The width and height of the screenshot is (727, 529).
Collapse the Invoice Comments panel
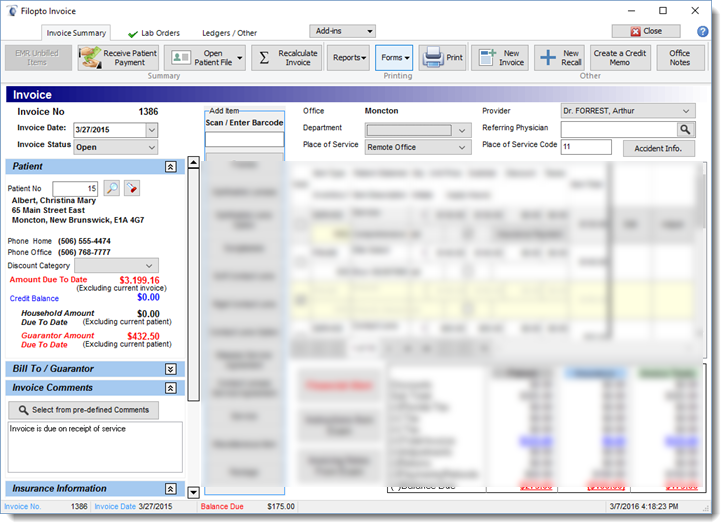(x=171, y=388)
